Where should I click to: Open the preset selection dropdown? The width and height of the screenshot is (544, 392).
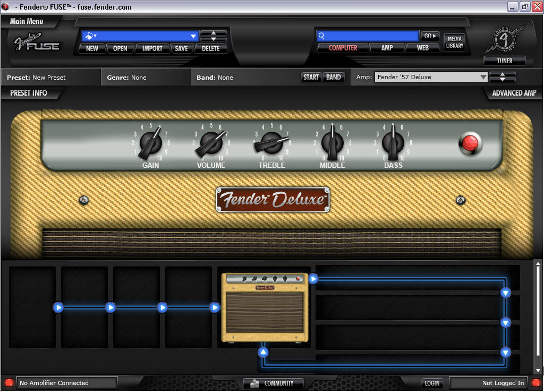pyautogui.click(x=139, y=36)
